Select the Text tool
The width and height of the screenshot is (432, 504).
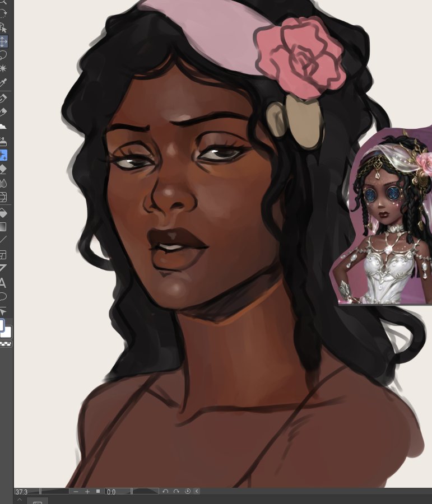(x=3, y=283)
